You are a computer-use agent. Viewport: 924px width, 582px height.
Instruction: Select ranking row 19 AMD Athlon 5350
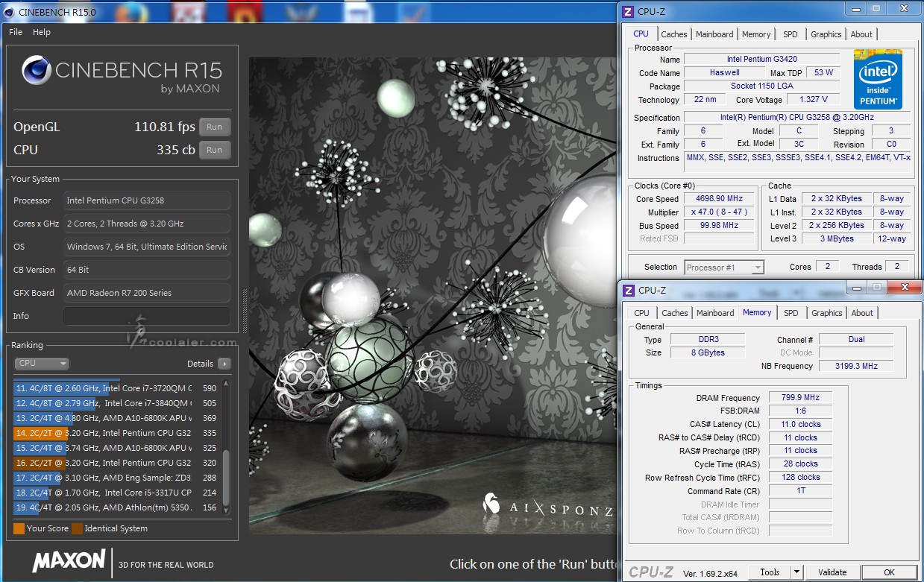(116, 507)
